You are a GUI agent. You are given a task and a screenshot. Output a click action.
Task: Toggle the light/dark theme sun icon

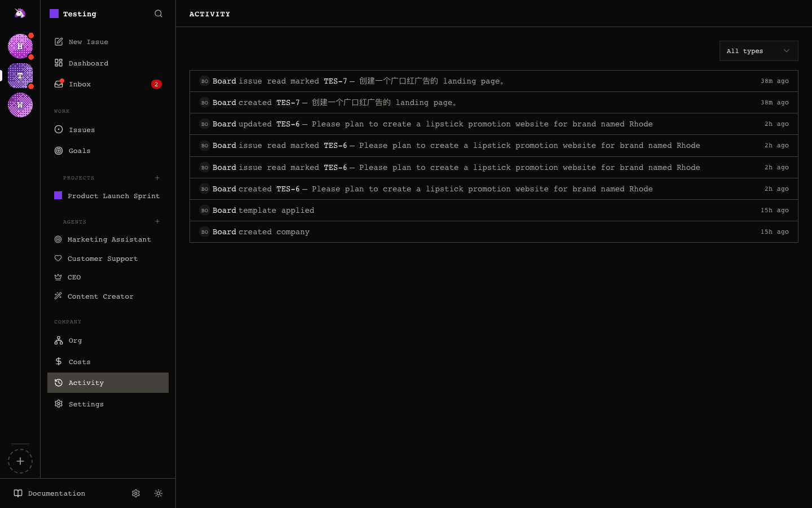tap(158, 493)
